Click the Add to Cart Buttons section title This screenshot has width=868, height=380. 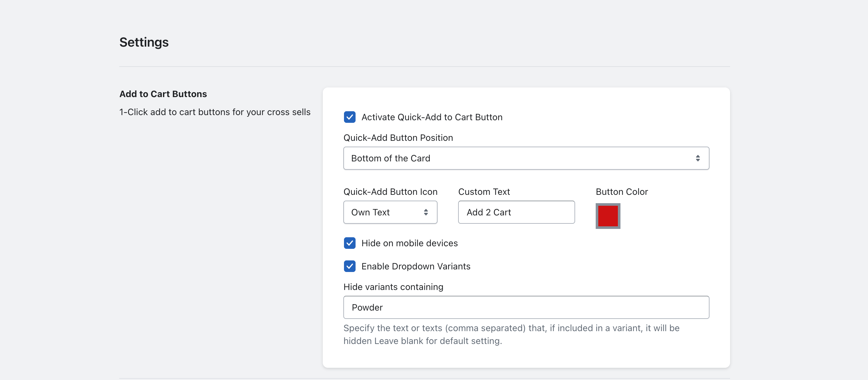point(163,94)
